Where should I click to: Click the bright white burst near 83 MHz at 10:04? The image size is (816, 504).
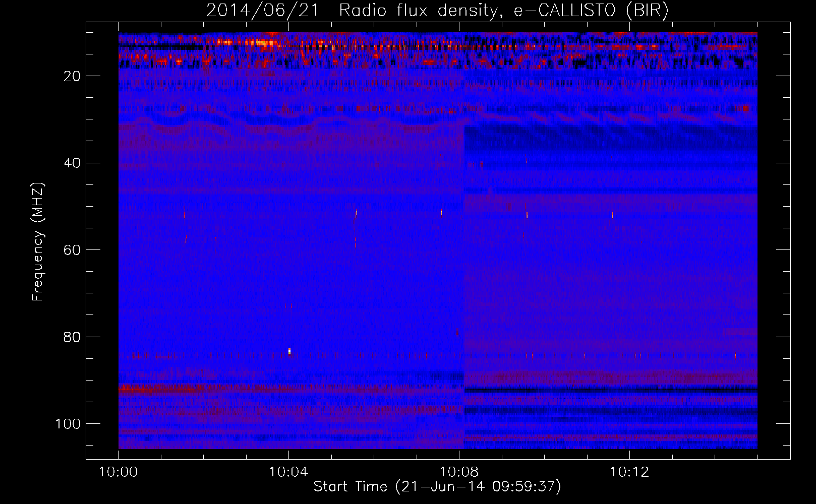pos(289,350)
